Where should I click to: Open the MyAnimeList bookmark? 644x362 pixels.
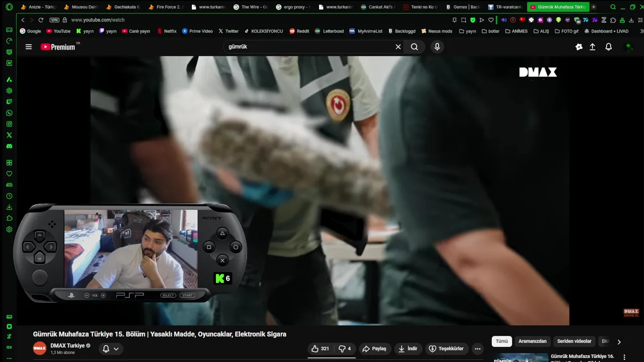click(x=366, y=31)
